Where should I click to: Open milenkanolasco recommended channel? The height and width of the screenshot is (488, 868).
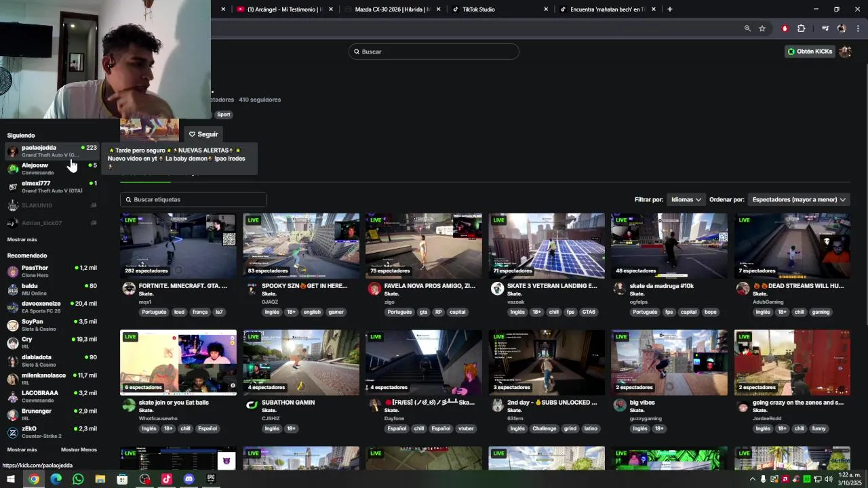tap(52, 379)
